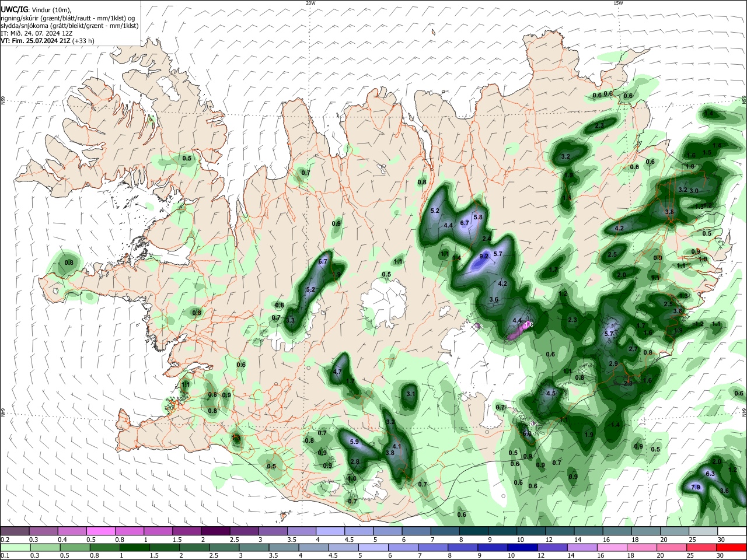Click the '20W' longitude label
Viewport: 747px width, 560px height.
310,3
